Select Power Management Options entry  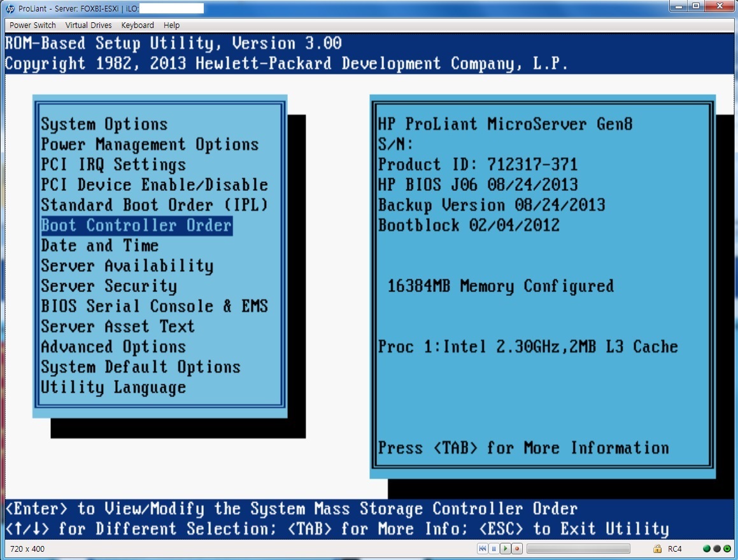pos(150,144)
